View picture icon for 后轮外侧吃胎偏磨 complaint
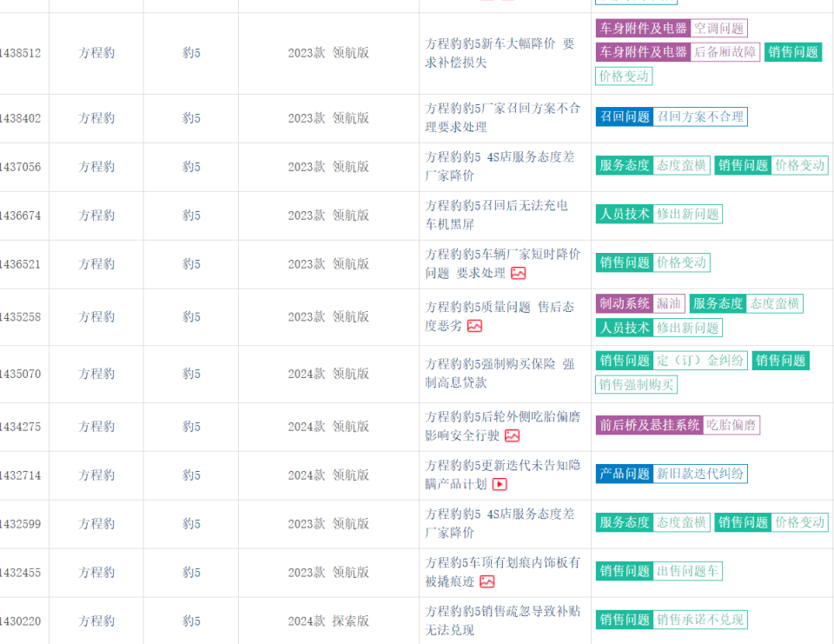This screenshot has height=644, width=834. click(512, 435)
